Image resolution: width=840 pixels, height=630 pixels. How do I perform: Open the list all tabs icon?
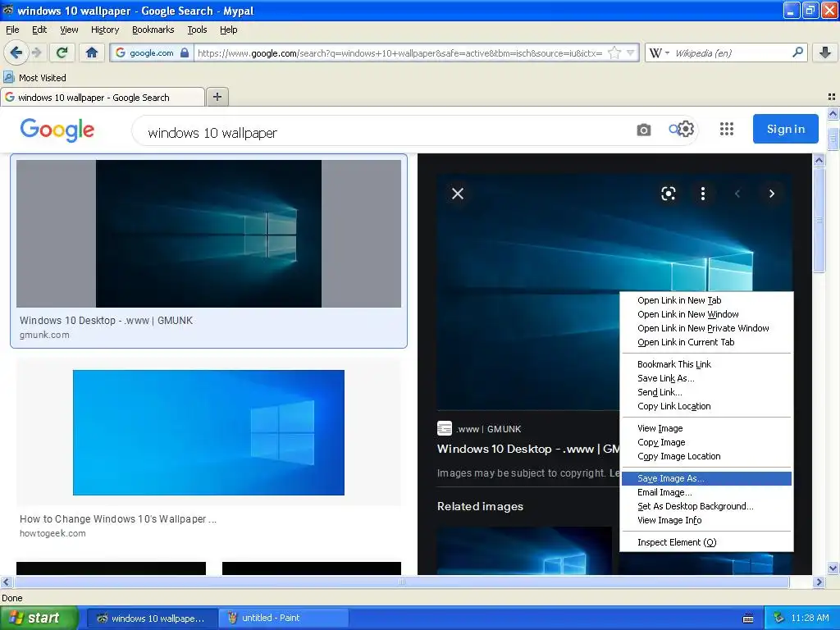pos(832,97)
